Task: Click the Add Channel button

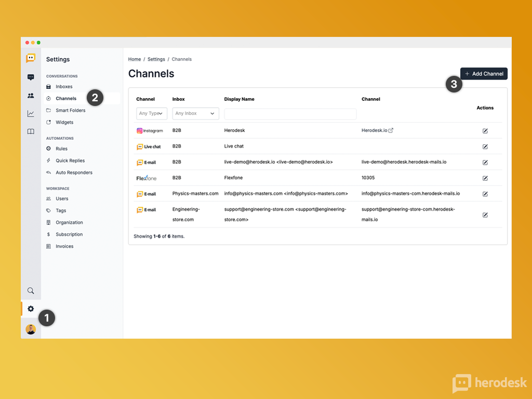Action: click(x=484, y=74)
